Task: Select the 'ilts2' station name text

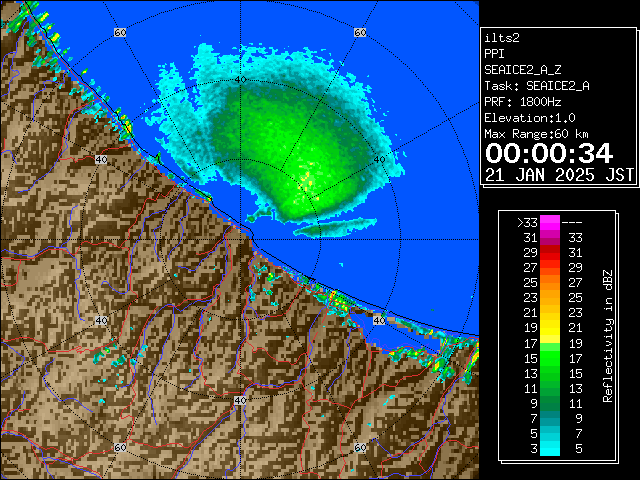Action: tap(502, 38)
